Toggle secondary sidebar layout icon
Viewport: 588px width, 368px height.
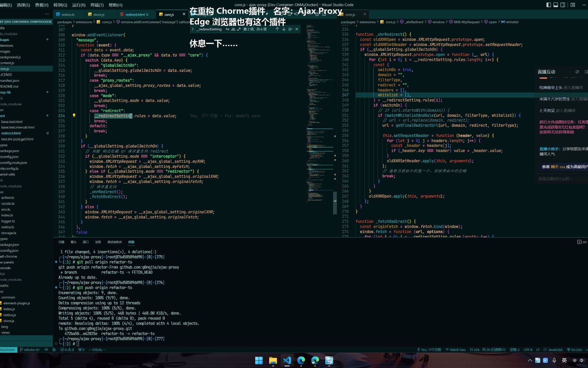pos(563,5)
